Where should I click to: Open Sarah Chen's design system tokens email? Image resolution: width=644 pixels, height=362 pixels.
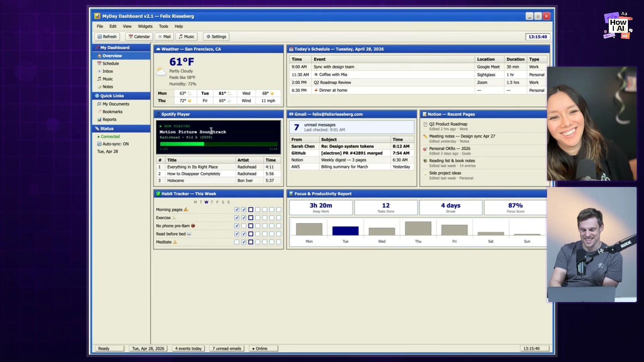[x=352, y=146]
